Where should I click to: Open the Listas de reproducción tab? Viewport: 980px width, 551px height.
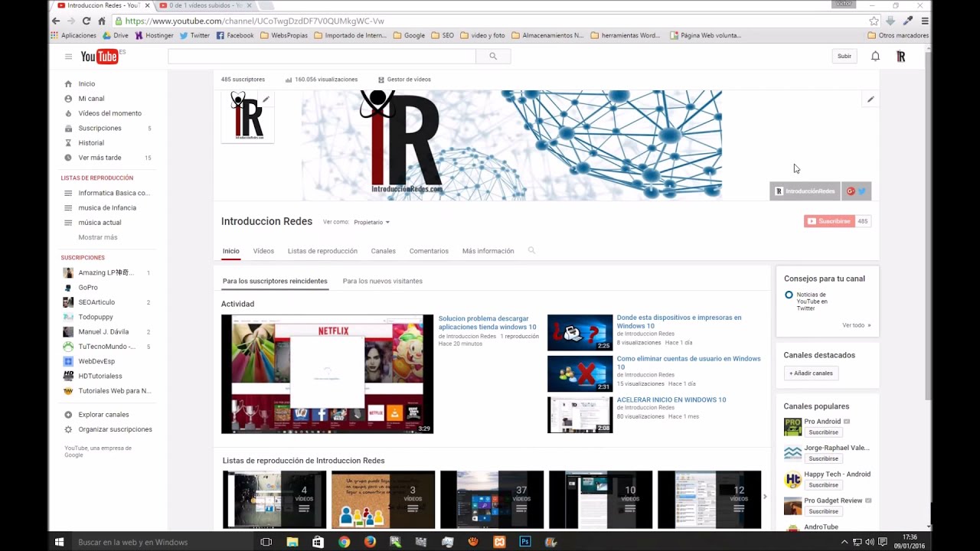(x=322, y=251)
